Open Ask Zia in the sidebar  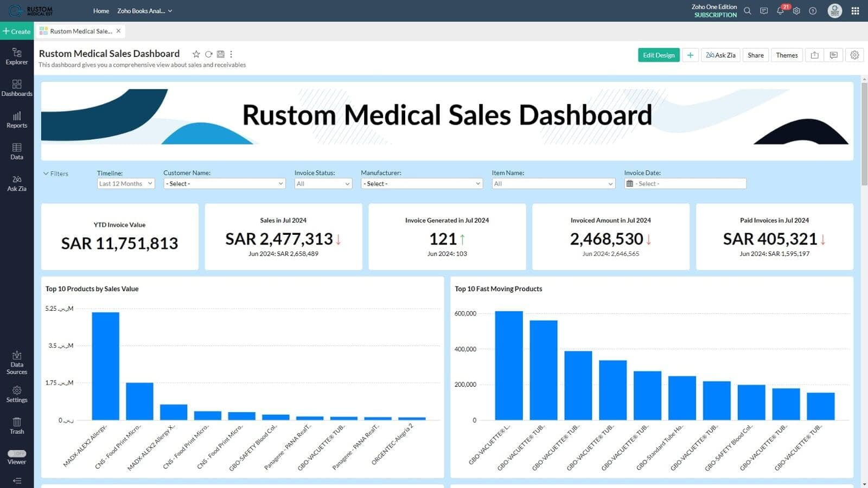17,183
